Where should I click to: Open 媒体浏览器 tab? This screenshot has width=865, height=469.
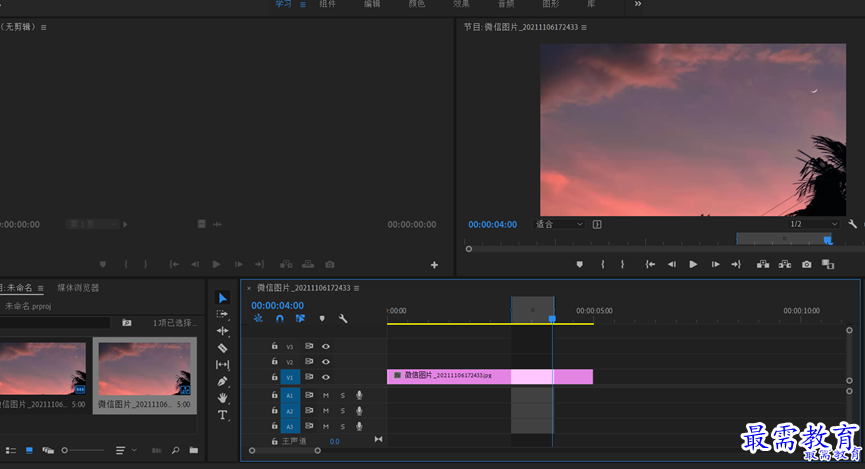click(x=78, y=288)
